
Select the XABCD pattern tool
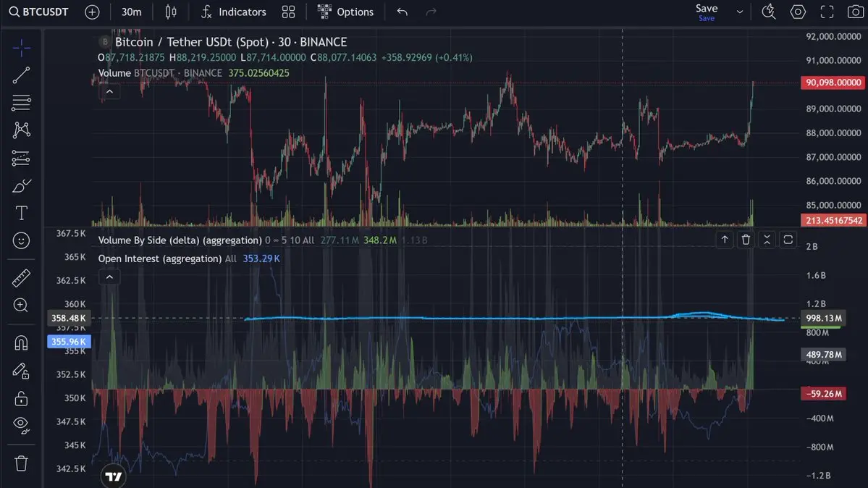coord(21,130)
